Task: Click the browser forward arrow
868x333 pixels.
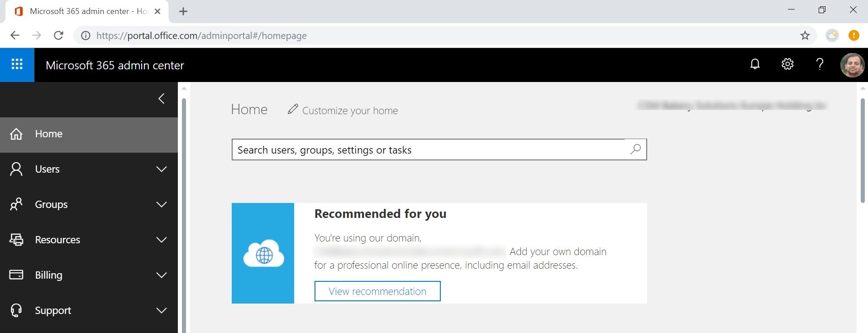Action: click(x=37, y=35)
